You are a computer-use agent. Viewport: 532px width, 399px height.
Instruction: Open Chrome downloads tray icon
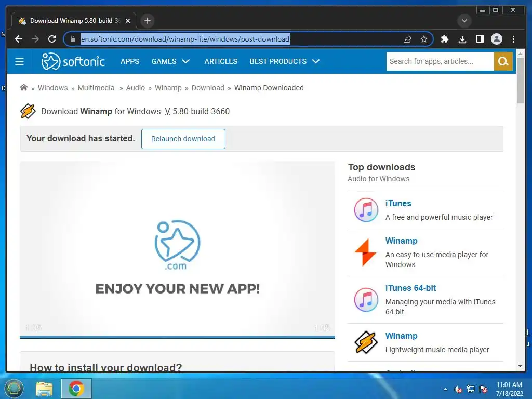462,39
